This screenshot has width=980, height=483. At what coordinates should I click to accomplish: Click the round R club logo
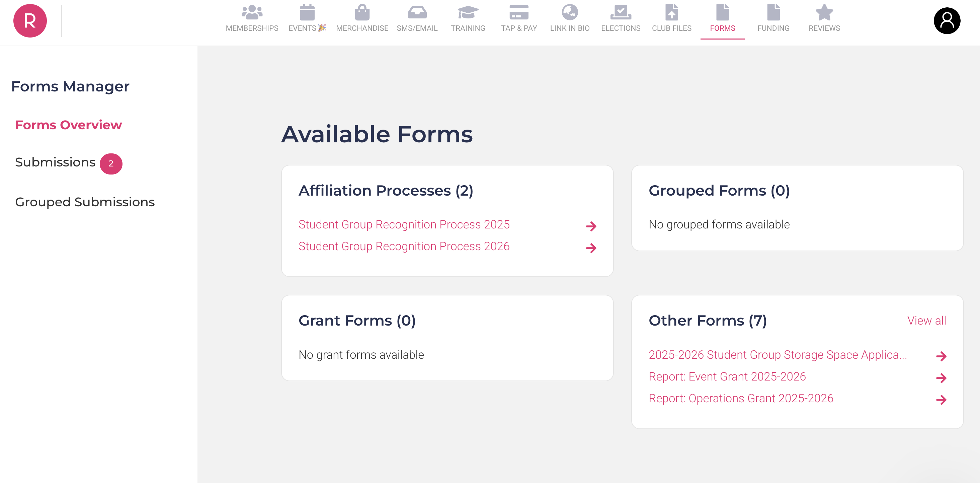(x=30, y=21)
